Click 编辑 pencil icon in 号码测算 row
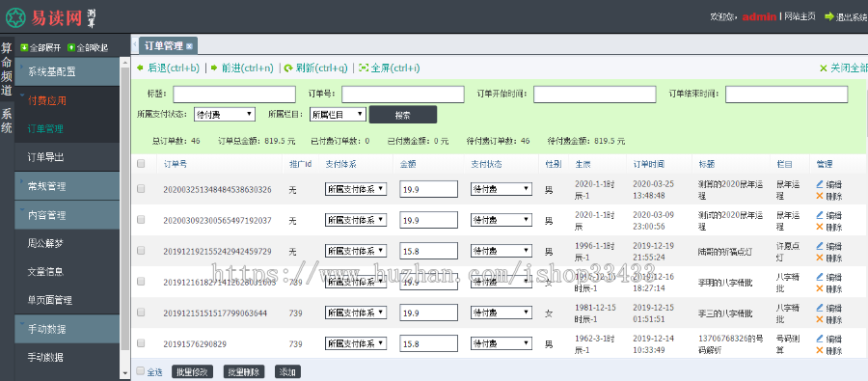 point(819,339)
